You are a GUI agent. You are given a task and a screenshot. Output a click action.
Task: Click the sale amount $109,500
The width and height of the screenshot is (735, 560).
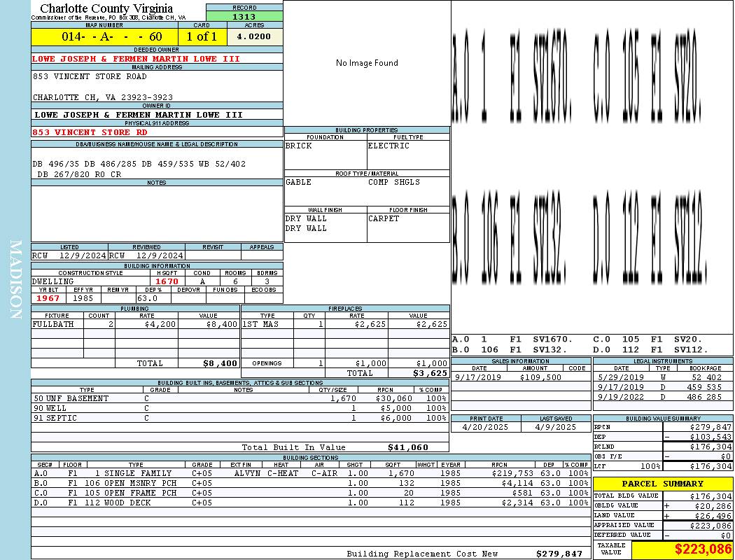540,377
